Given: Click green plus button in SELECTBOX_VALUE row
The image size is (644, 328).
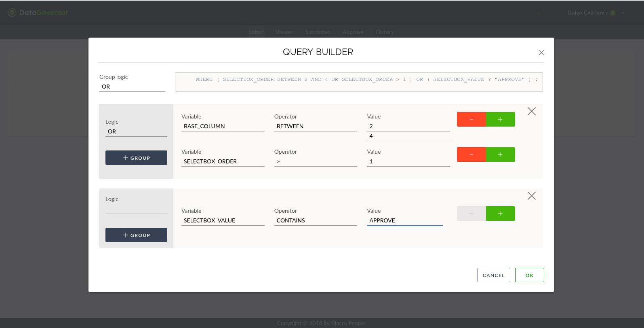Looking at the screenshot, I should 500,214.
